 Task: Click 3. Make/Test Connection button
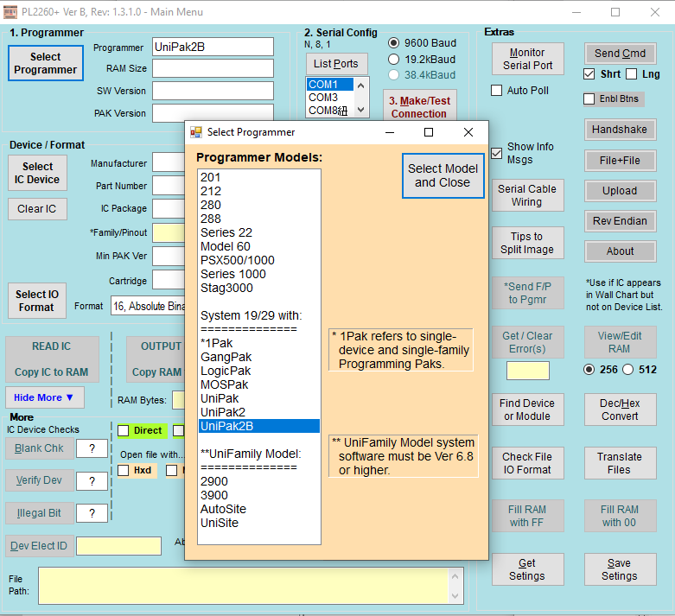click(420, 107)
